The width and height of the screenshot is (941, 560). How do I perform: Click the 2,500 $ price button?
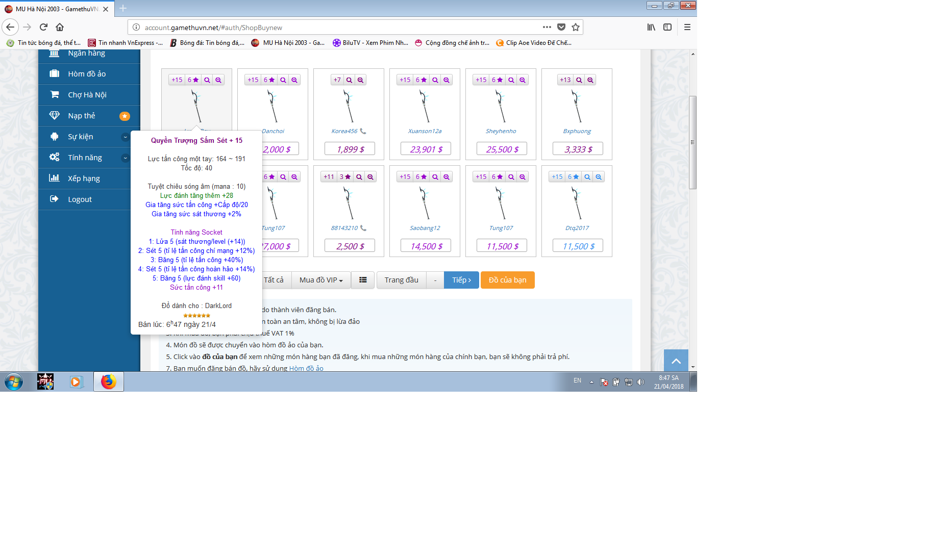pos(350,246)
